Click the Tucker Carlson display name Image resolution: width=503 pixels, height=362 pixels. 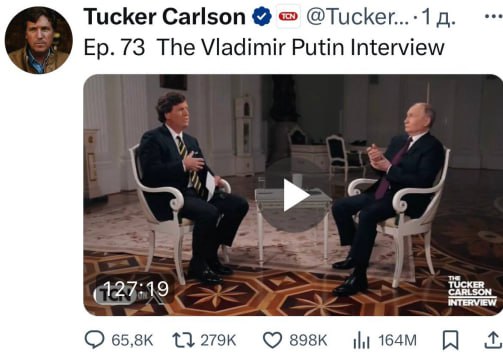click(165, 17)
